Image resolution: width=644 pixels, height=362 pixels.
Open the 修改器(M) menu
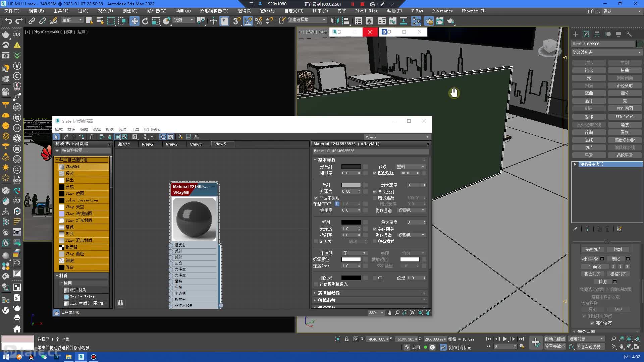tap(156, 11)
